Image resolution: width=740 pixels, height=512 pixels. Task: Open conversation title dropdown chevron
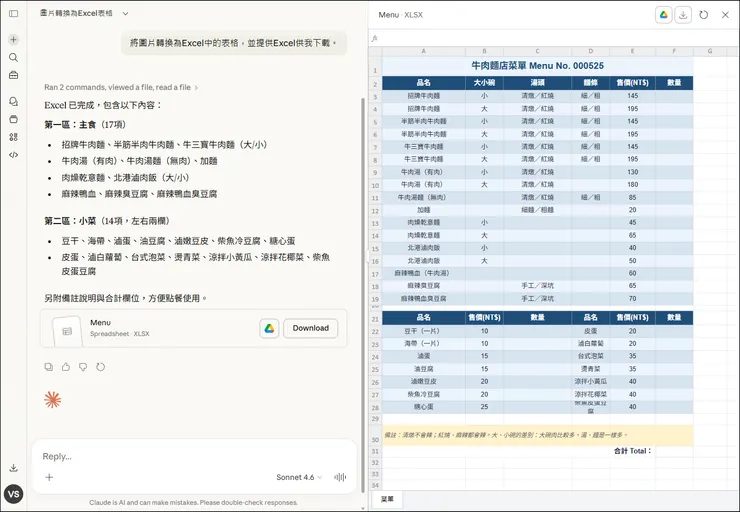pyautogui.click(x=125, y=14)
